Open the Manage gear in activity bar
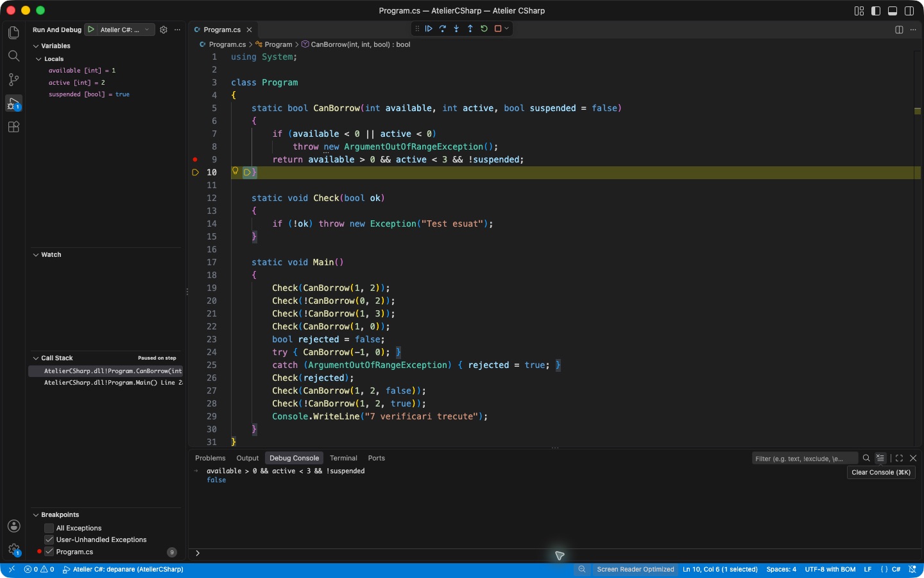Image resolution: width=924 pixels, height=578 pixels. tap(13, 550)
